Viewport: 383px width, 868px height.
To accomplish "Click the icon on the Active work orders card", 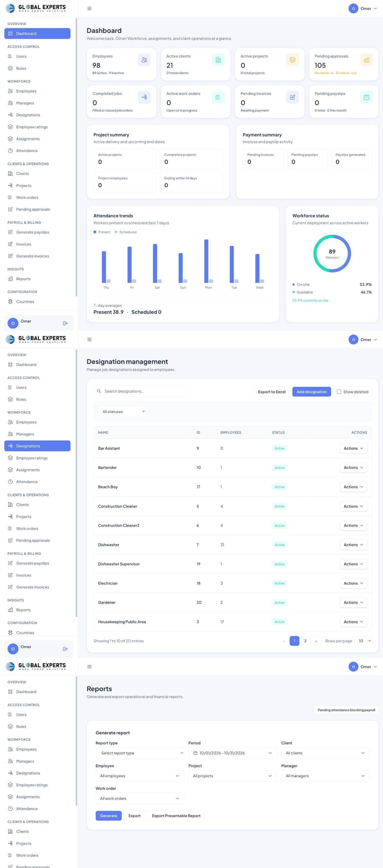I will [218, 97].
